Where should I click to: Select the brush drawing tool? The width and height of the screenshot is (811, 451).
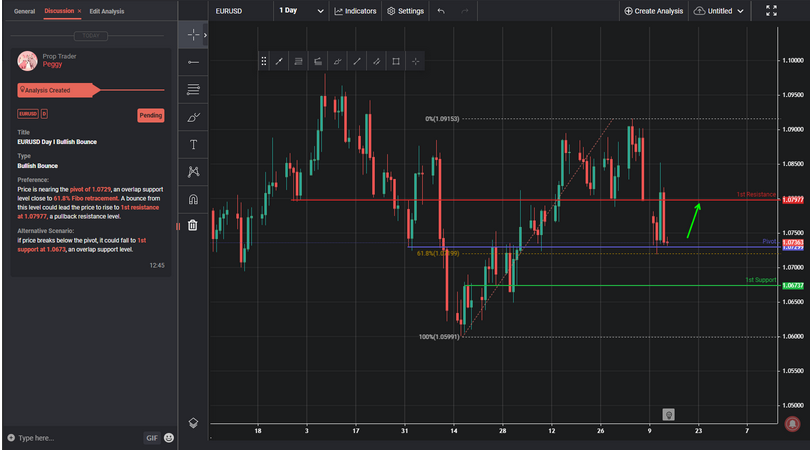point(193,117)
